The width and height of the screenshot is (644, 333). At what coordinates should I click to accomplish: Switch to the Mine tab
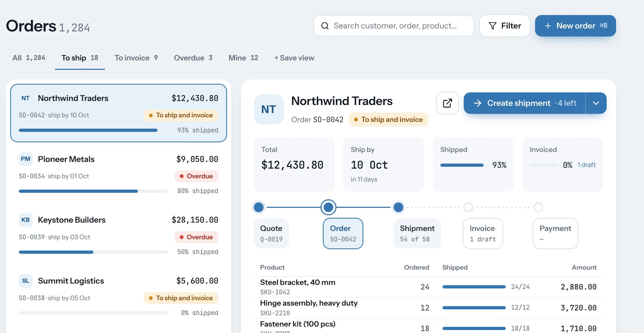[x=243, y=58]
